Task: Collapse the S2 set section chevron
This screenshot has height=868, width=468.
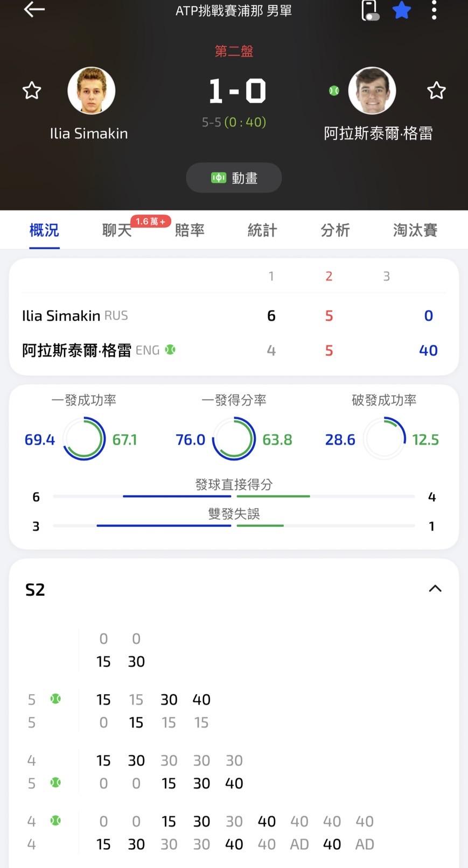Action: pyautogui.click(x=435, y=589)
